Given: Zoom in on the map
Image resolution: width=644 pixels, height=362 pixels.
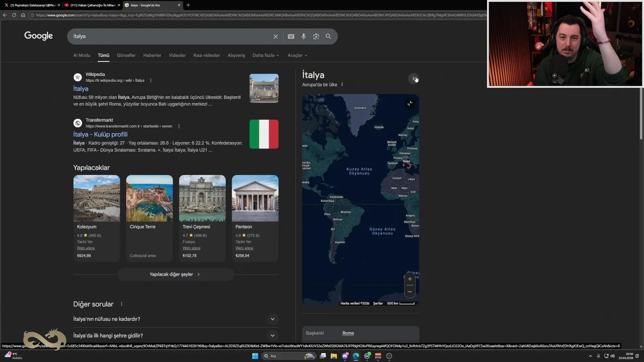Looking at the screenshot, I should pos(410,279).
